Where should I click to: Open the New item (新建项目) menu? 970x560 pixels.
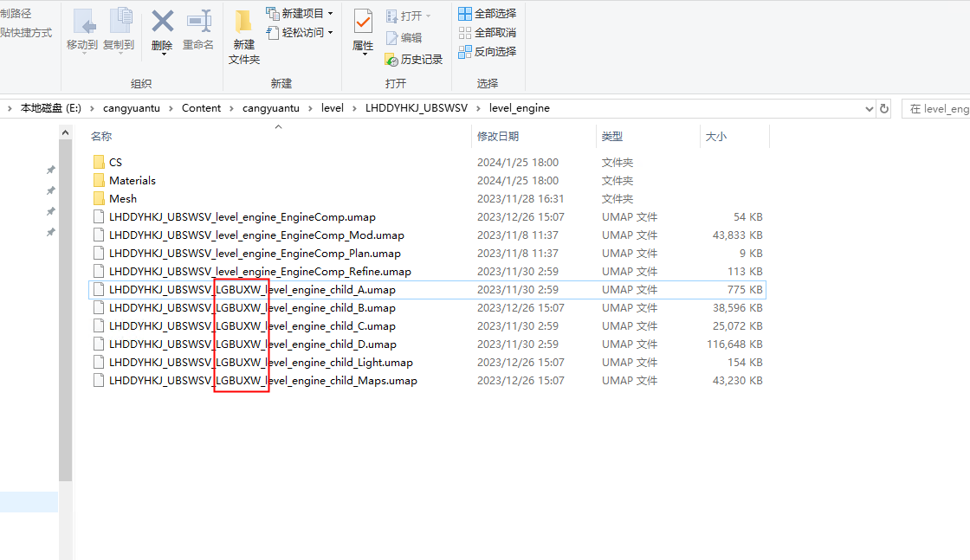(300, 13)
